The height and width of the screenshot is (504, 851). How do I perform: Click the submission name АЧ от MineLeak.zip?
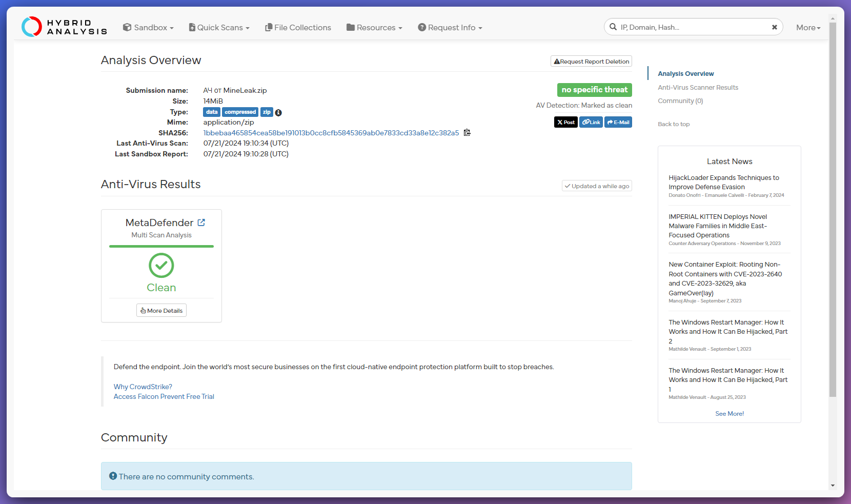click(x=235, y=91)
